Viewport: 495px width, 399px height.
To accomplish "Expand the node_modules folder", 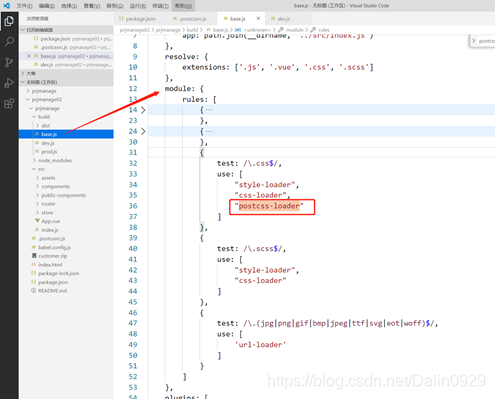I will coord(34,160).
